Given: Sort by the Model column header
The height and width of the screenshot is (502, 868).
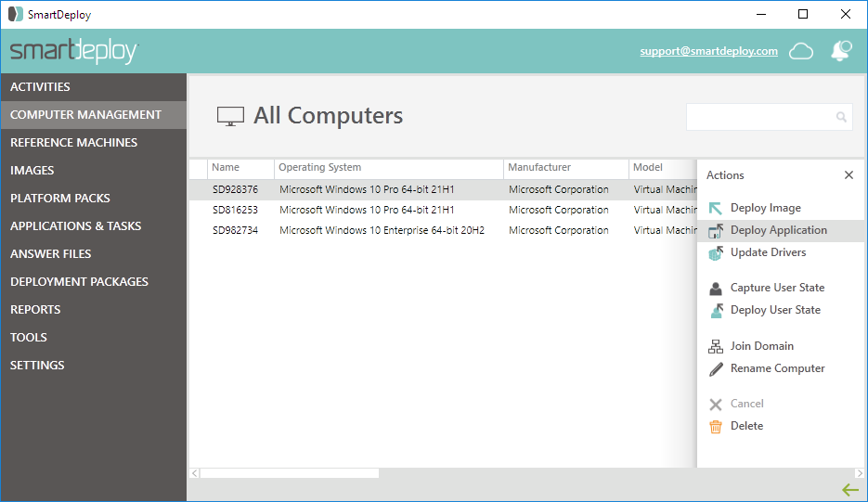Looking at the screenshot, I should coord(663,168).
